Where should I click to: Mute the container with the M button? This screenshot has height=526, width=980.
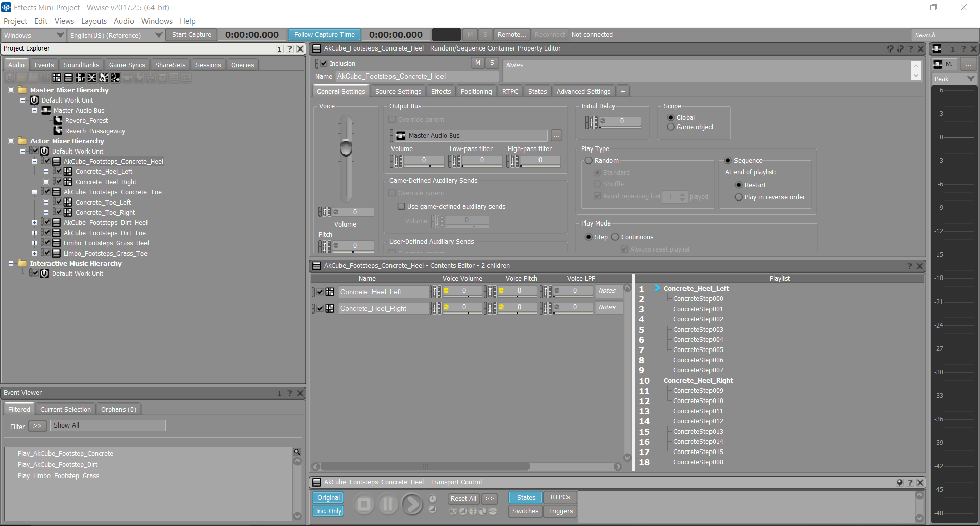tap(478, 63)
